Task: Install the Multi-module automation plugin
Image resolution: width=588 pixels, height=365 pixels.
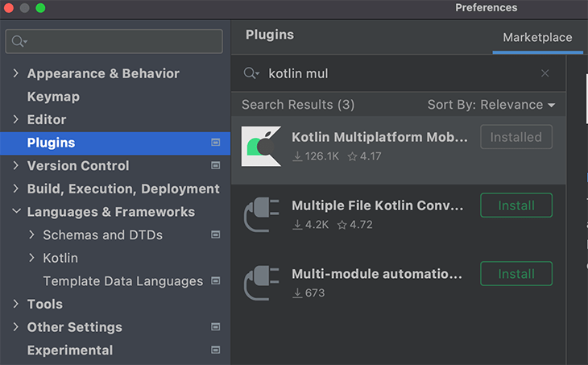Action: coord(516,273)
